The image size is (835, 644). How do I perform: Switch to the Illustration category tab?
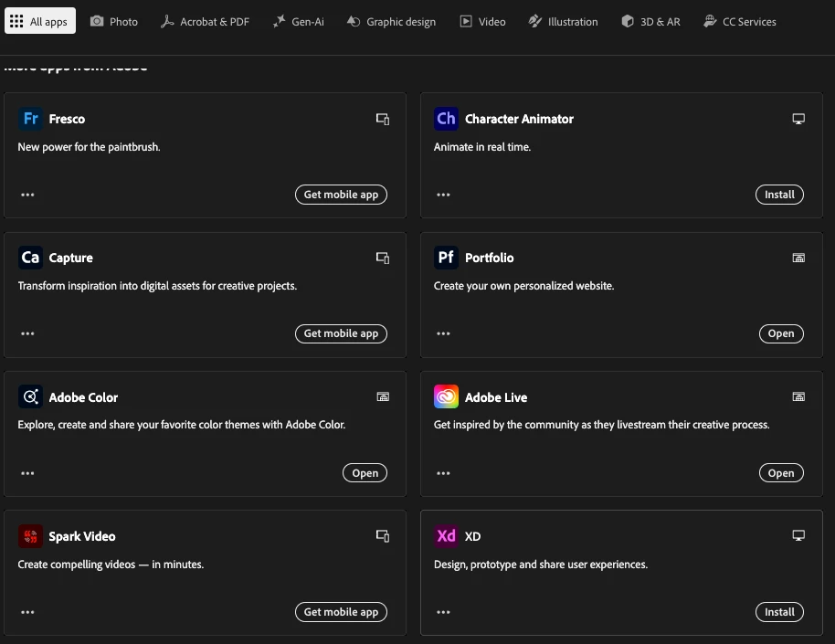coord(564,21)
